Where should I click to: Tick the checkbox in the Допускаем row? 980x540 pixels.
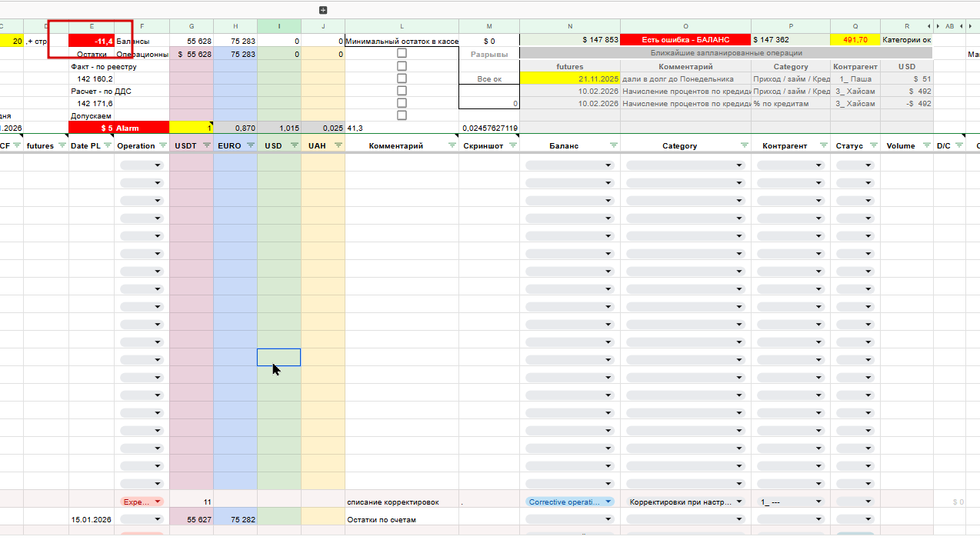click(x=402, y=115)
